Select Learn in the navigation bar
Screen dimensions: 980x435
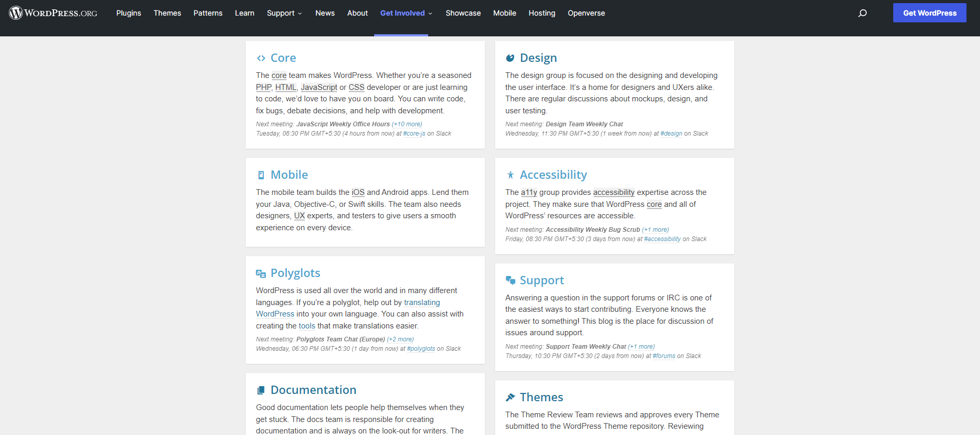click(245, 13)
